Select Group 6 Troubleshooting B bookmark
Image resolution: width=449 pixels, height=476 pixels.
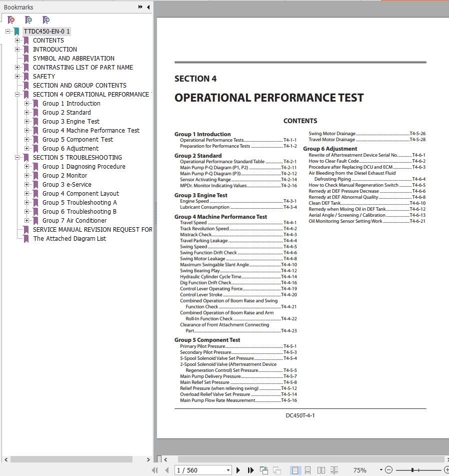click(x=79, y=212)
